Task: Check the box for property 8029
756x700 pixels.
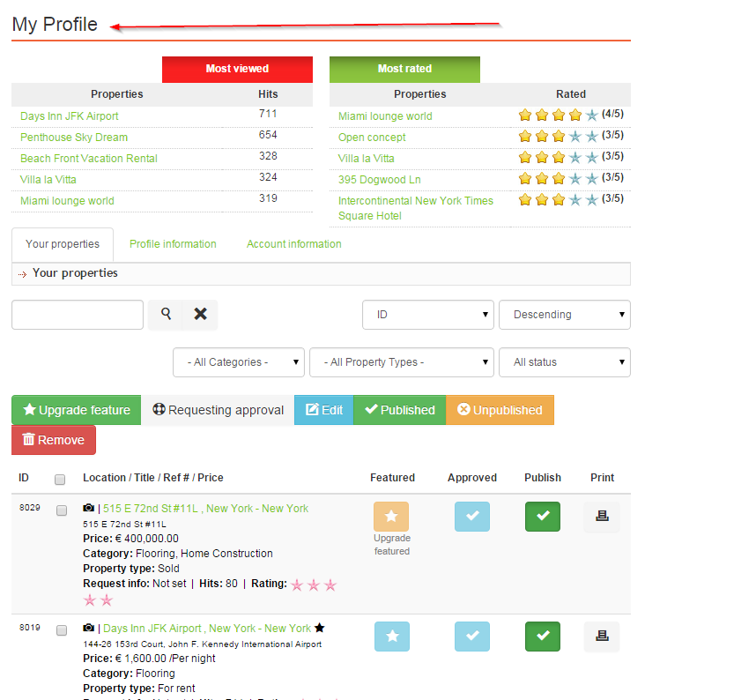Action: coord(62,510)
